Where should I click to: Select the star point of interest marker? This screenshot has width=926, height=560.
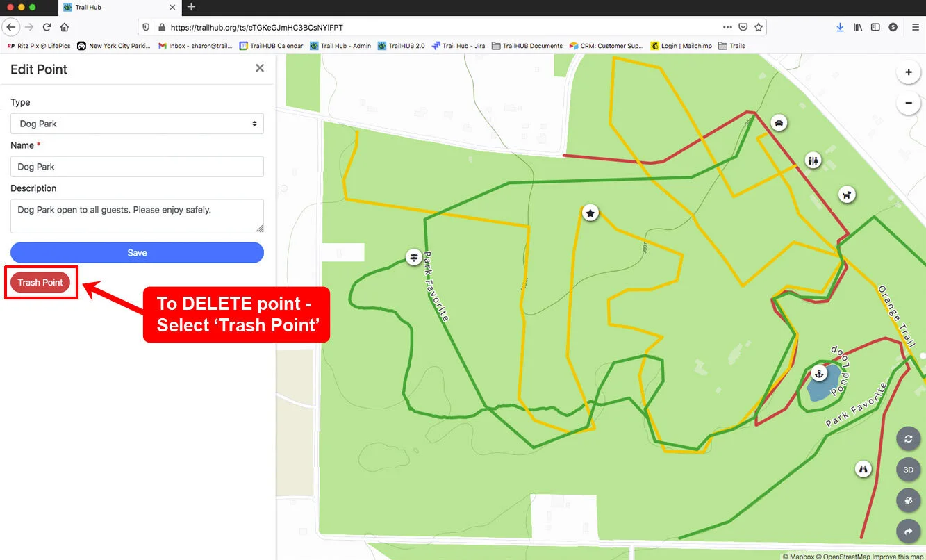590,213
